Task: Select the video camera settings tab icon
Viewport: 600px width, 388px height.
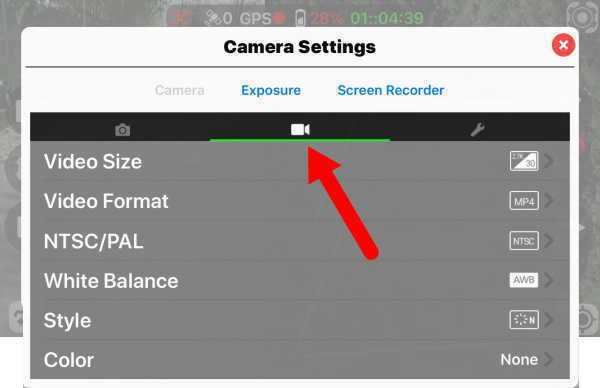Action: click(x=300, y=129)
